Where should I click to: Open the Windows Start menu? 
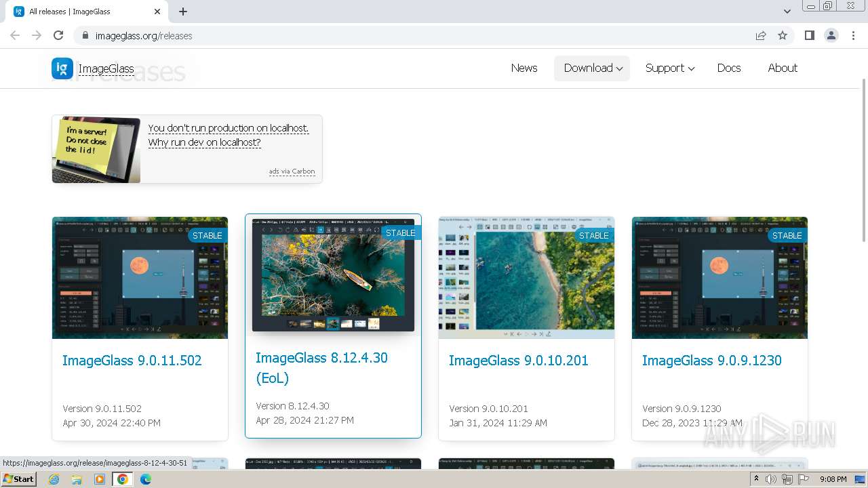point(19,479)
